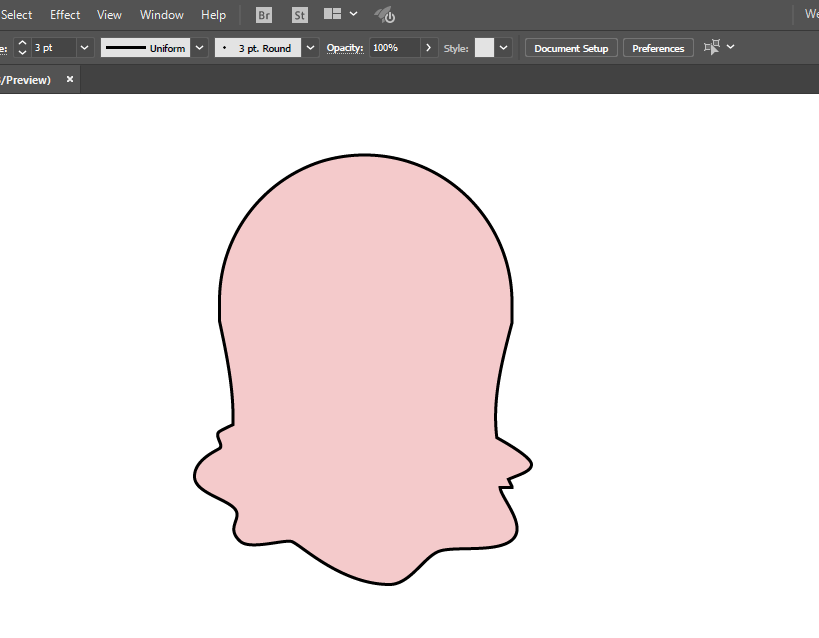
Task: Click the Preferences button
Action: [x=658, y=48]
